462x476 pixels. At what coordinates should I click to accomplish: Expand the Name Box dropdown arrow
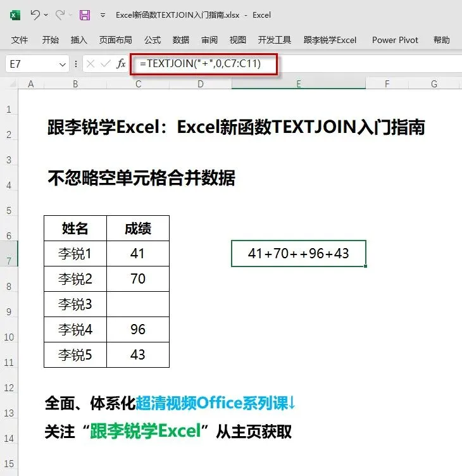pyautogui.click(x=63, y=65)
